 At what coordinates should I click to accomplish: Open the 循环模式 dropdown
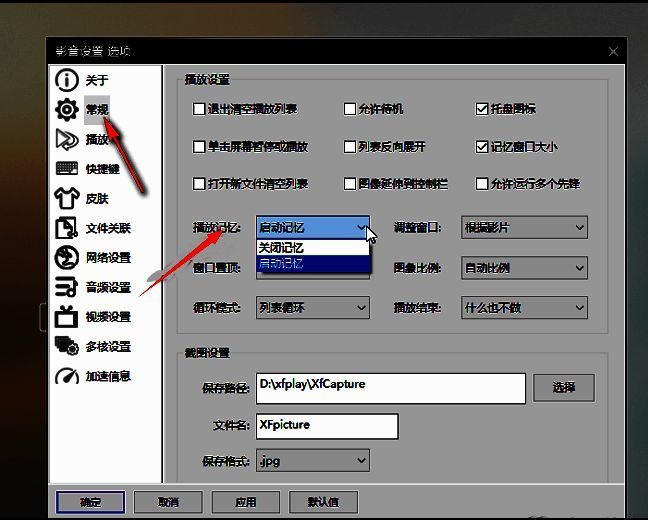click(313, 308)
